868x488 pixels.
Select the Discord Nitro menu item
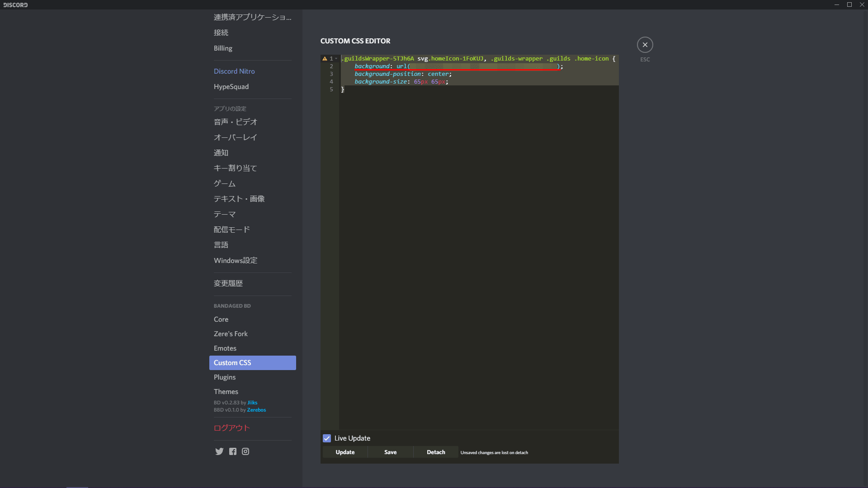(x=234, y=71)
